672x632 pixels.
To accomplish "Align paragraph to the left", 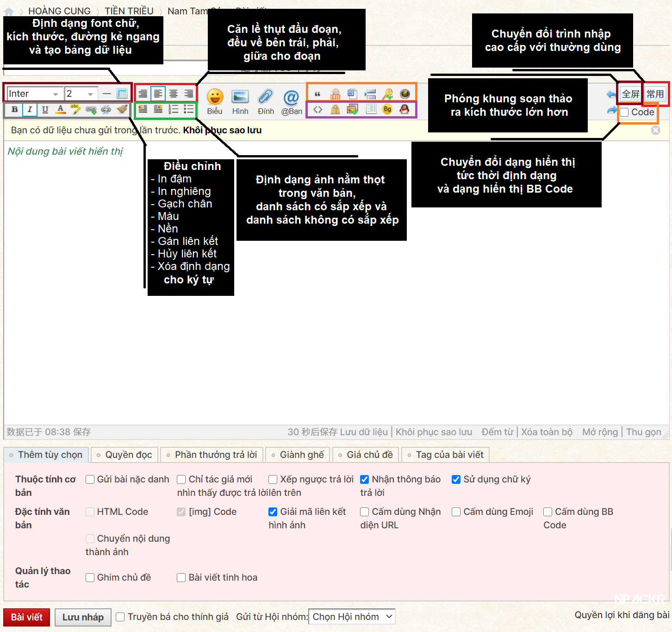I will [158, 94].
